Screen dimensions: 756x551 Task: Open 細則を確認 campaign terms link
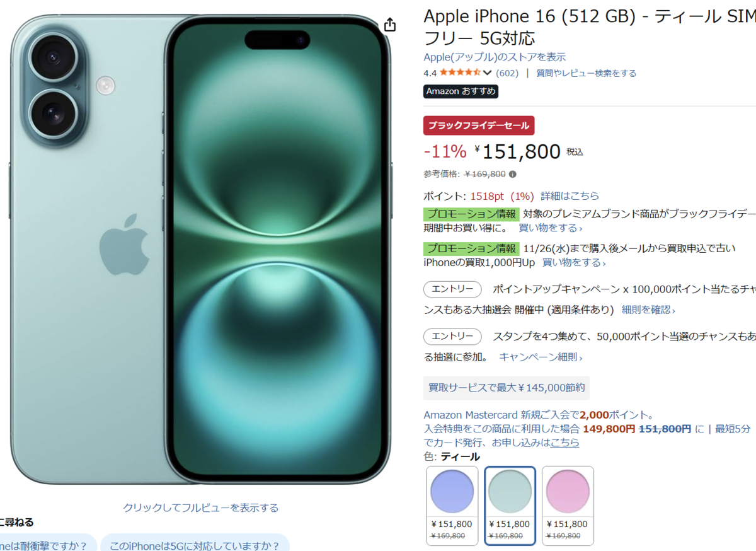click(648, 310)
